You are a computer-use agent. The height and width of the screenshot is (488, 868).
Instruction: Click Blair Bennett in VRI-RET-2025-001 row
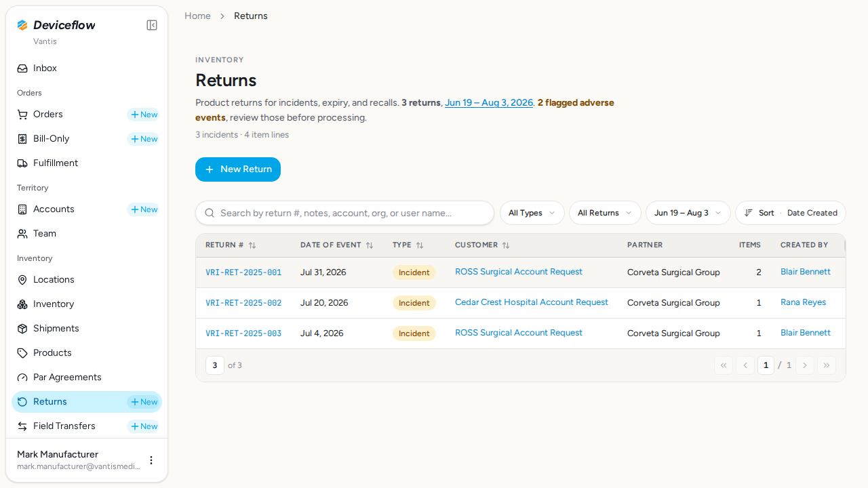806,272
